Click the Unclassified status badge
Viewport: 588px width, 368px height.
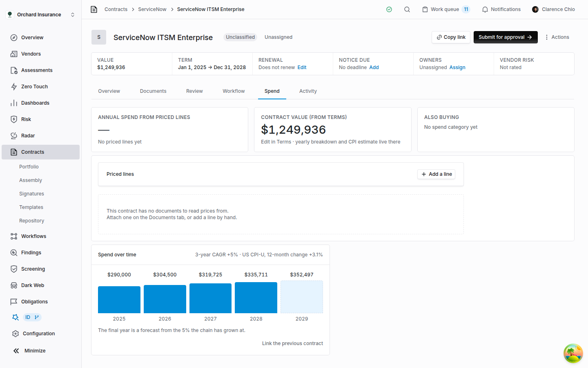240,37
